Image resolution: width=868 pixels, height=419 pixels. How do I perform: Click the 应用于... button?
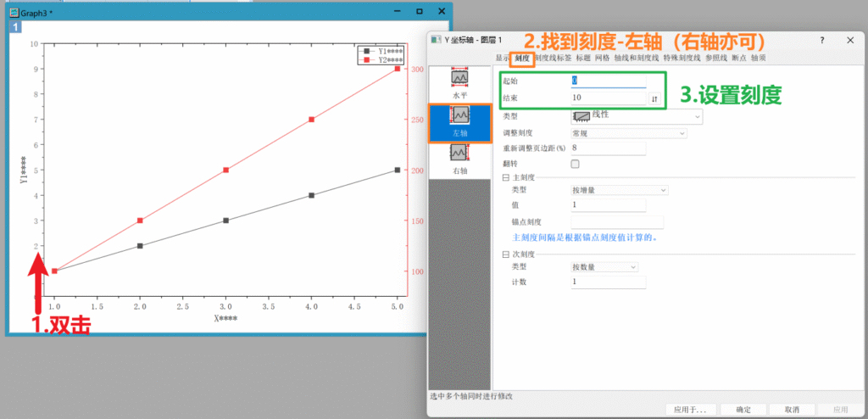690,410
